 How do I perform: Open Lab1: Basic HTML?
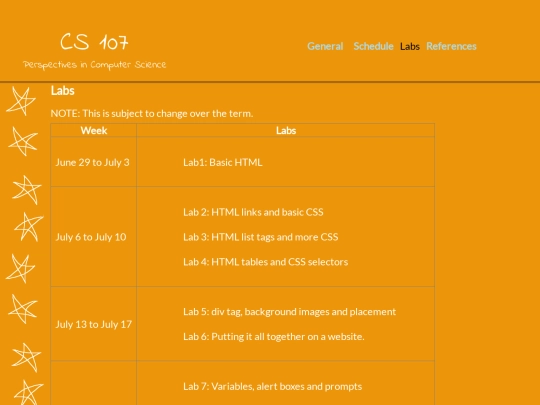pyautogui.click(x=223, y=162)
